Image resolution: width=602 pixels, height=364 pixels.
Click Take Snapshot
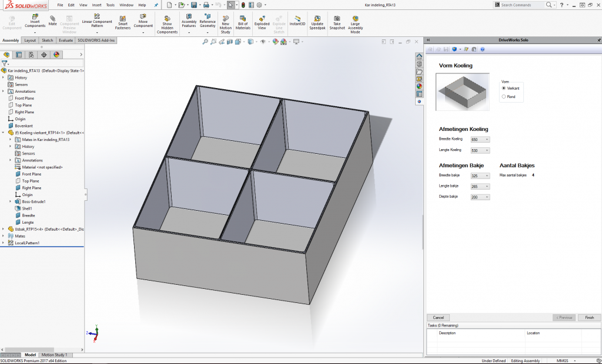coord(337,23)
